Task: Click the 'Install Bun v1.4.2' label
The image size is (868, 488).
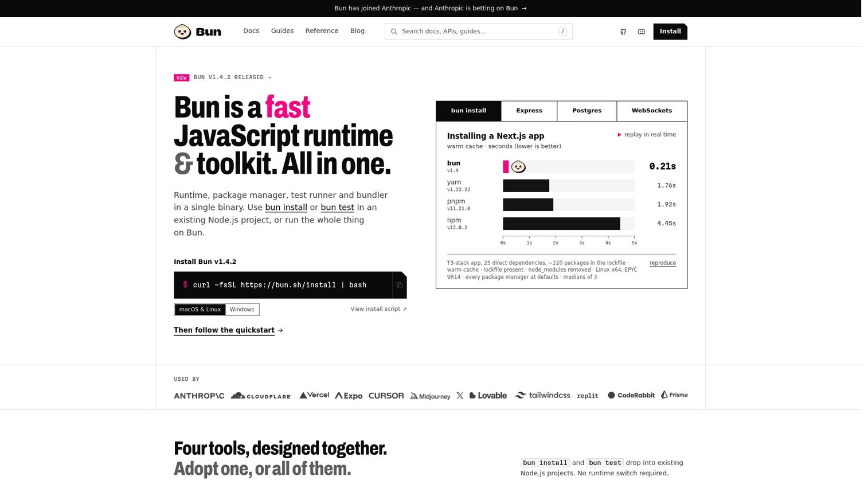Action: click(x=205, y=261)
